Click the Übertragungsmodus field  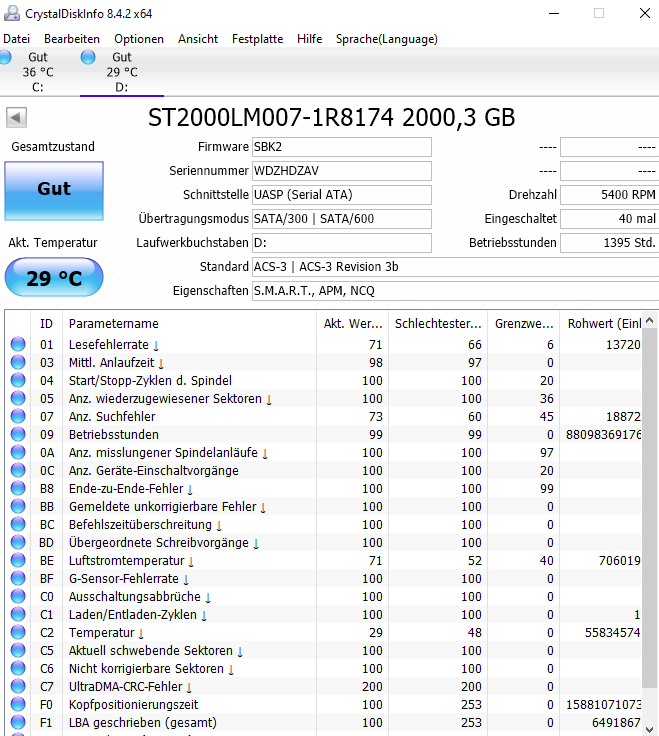tap(342, 219)
